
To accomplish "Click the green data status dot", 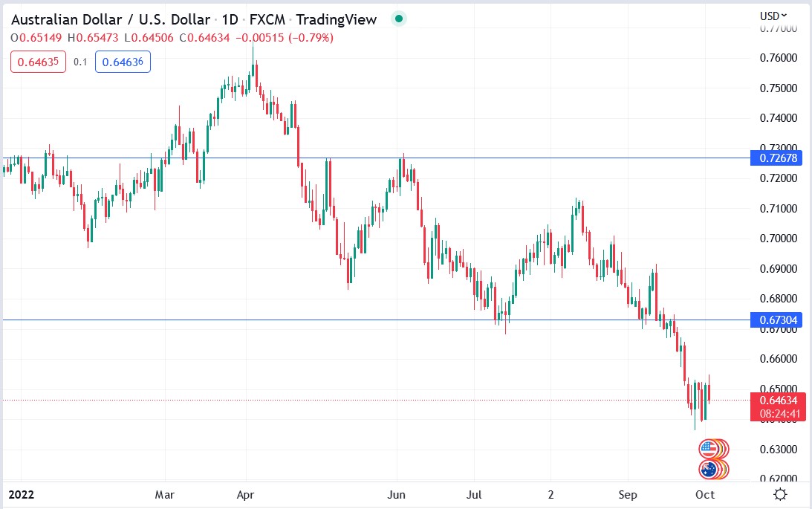I will tap(398, 18).
